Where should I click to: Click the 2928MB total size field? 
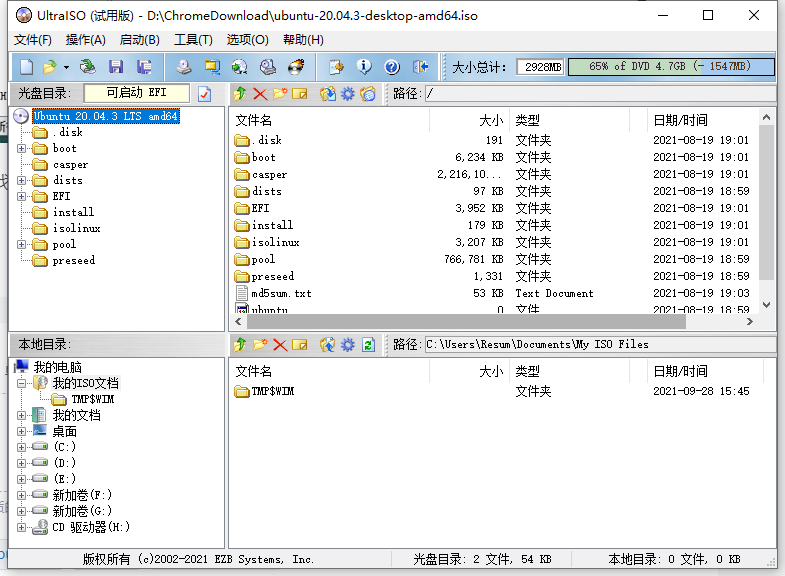point(542,67)
